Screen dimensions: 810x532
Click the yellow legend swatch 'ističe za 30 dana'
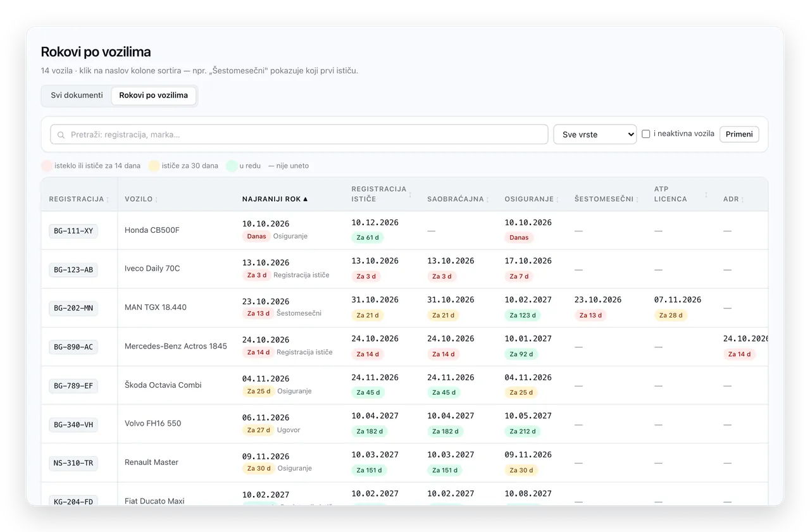[154, 166]
